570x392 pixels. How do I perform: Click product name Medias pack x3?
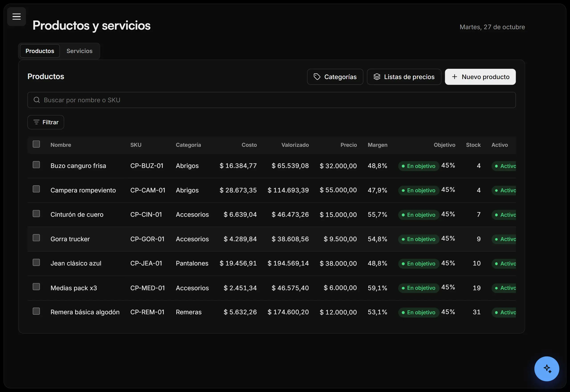[74, 288]
